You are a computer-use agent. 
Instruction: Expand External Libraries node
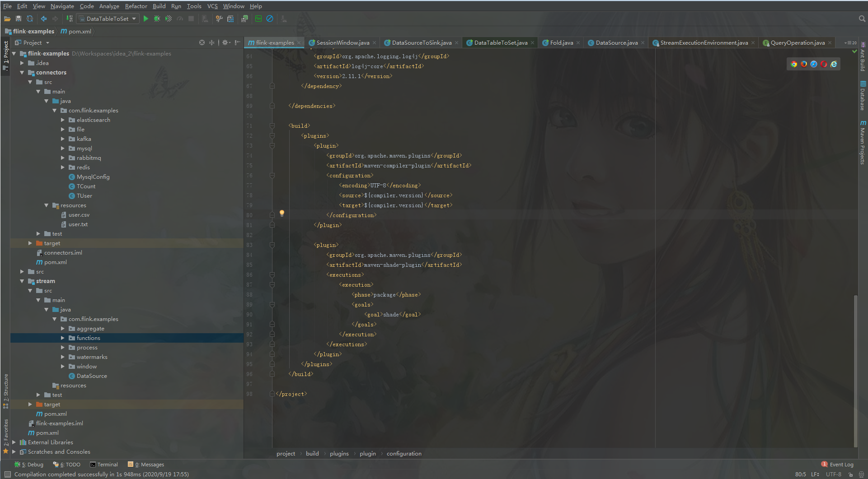tap(14, 442)
